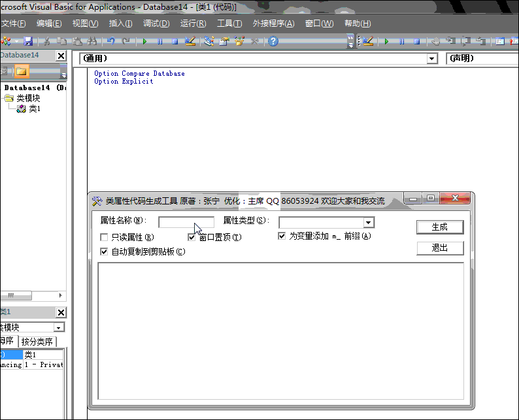
Task: Undo the last action
Action: pos(111,41)
